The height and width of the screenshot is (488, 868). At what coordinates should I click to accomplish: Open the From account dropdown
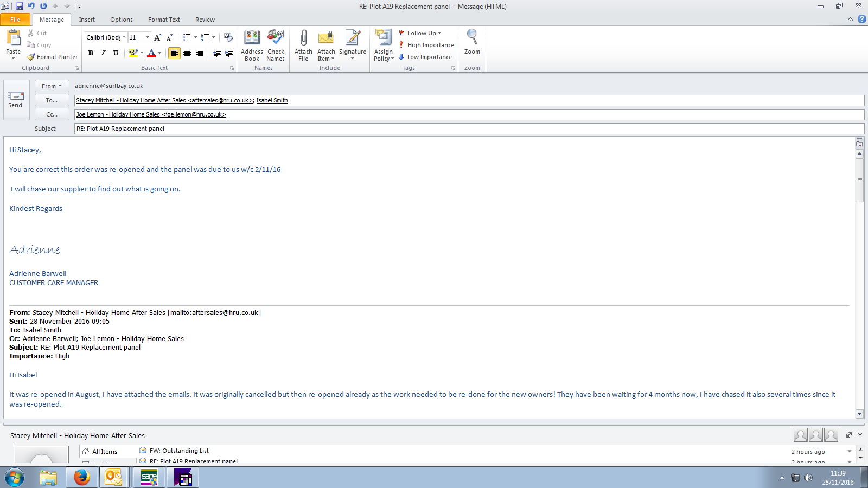click(52, 86)
